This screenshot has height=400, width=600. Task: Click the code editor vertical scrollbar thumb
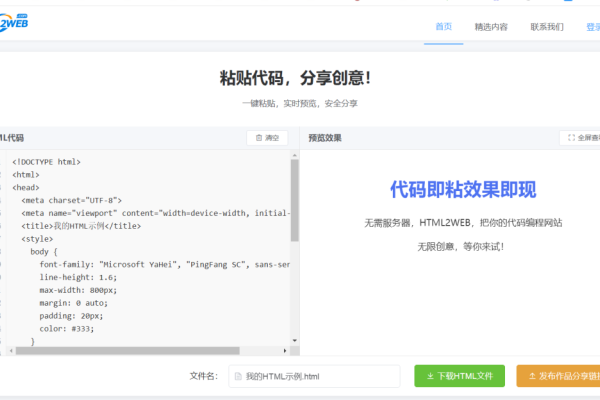[x=294, y=201]
